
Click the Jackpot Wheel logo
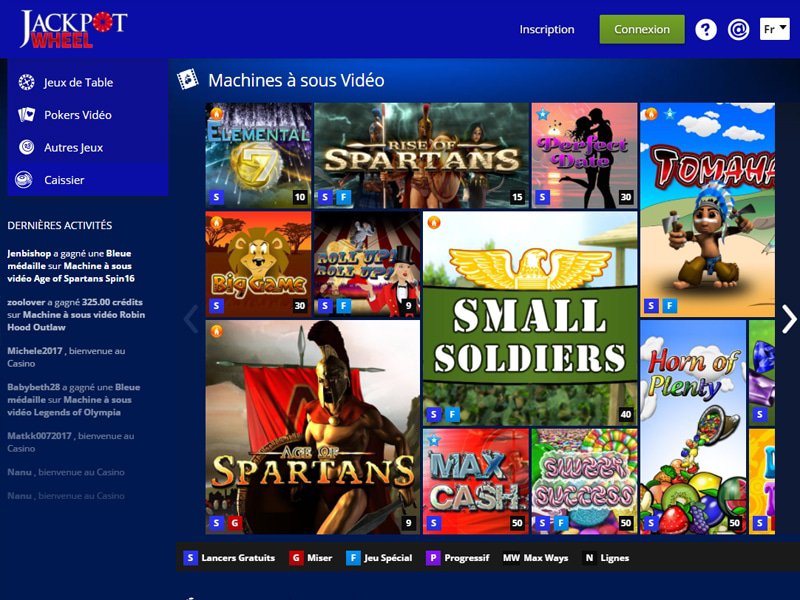coord(73,30)
